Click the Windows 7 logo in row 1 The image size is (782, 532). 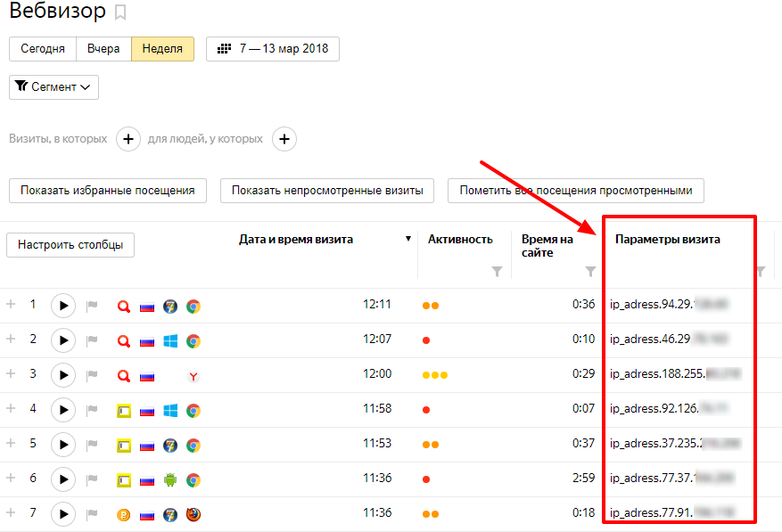click(x=169, y=305)
